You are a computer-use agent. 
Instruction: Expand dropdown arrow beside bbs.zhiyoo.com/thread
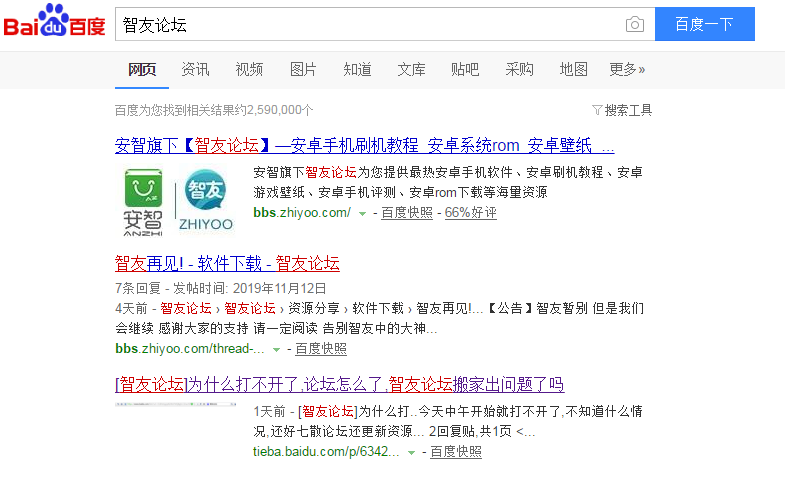point(276,350)
